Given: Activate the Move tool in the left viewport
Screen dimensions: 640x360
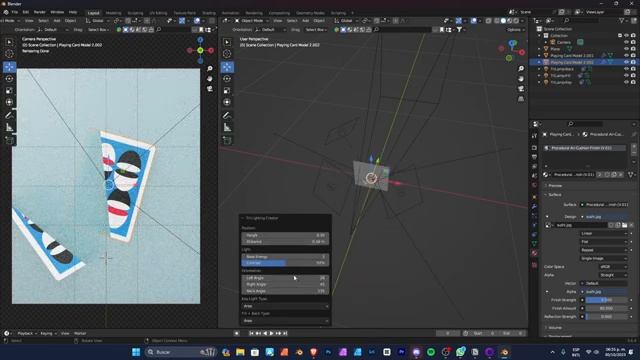Looking at the screenshot, I should click(9, 67).
